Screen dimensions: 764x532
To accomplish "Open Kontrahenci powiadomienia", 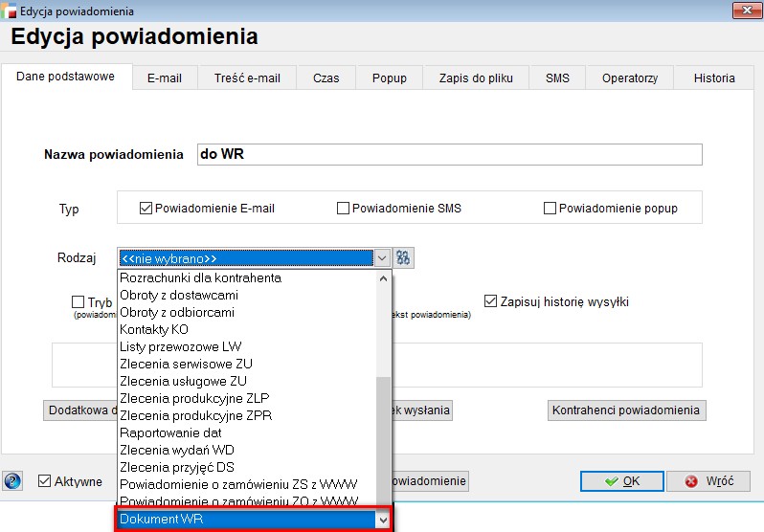I will point(627,410).
